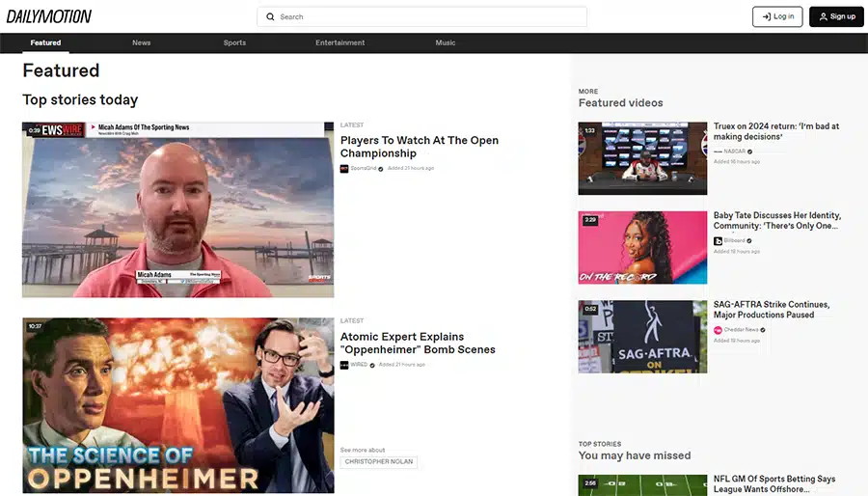Click into the Search input field
The width and height of the screenshot is (868, 496).
pyautogui.click(x=421, y=16)
